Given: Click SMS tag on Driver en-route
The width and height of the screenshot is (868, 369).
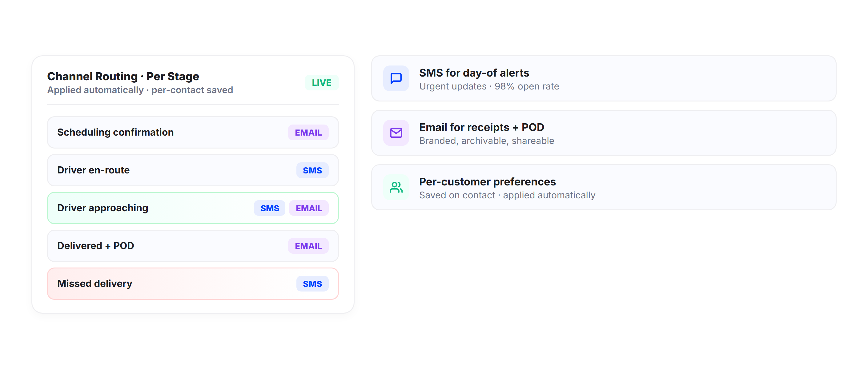Looking at the screenshot, I should (312, 170).
